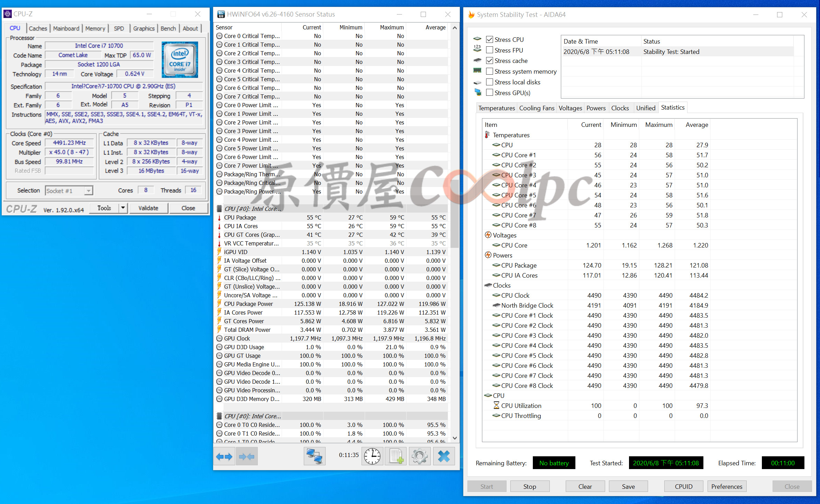
Task: Click CPU-Z Close button
Action: [x=188, y=208]
